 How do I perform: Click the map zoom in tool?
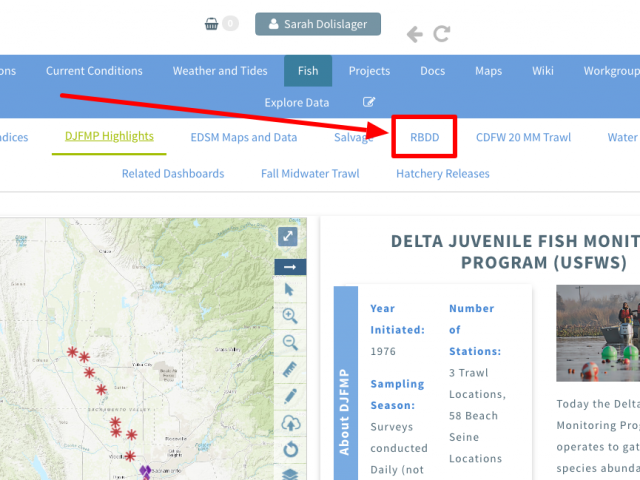[290, 316]
